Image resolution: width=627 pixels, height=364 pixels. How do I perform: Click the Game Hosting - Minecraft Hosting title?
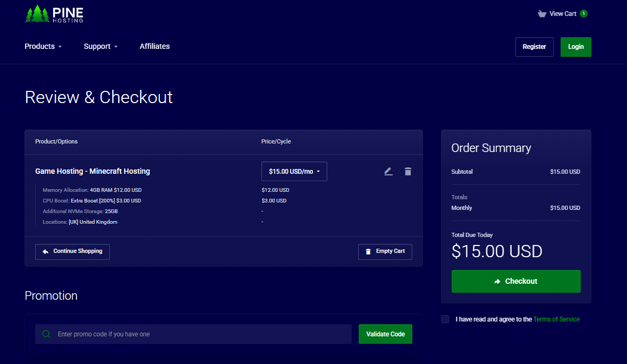tap(92, 171)
